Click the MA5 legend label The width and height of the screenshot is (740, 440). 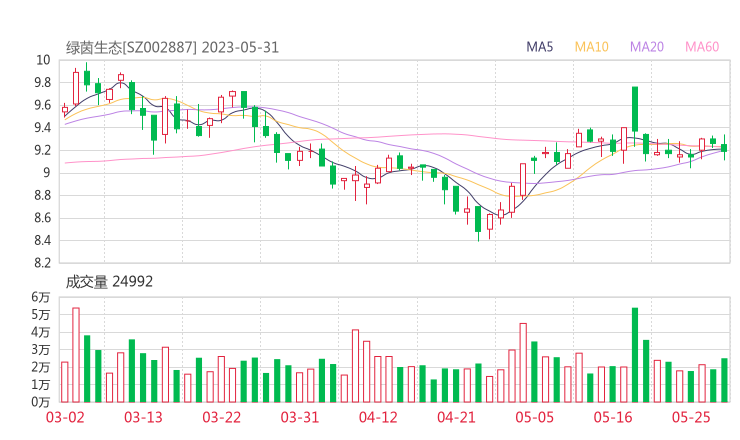[539, 47]
